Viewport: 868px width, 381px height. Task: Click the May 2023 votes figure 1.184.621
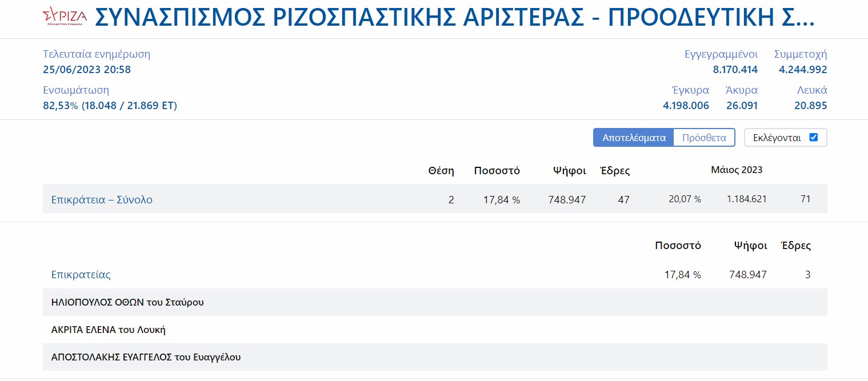746,199
